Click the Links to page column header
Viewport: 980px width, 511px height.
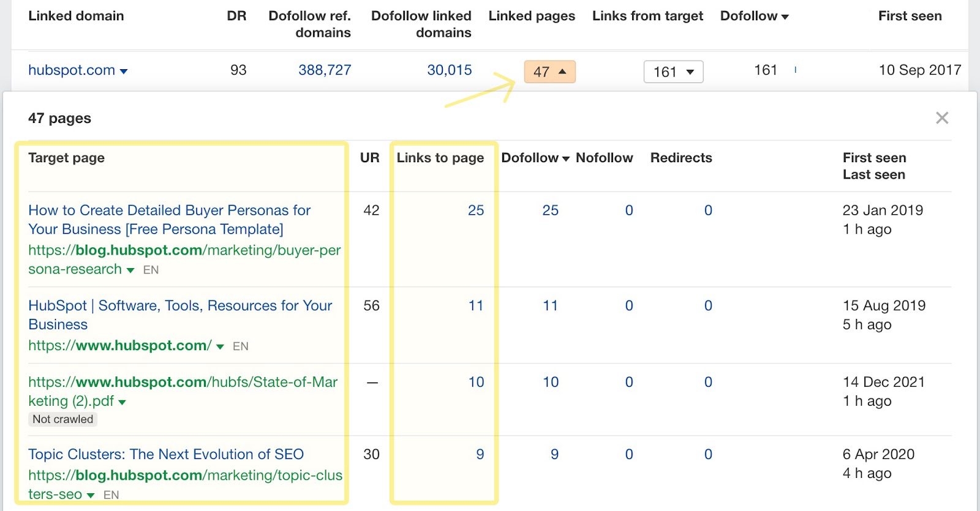click(440, 158)
